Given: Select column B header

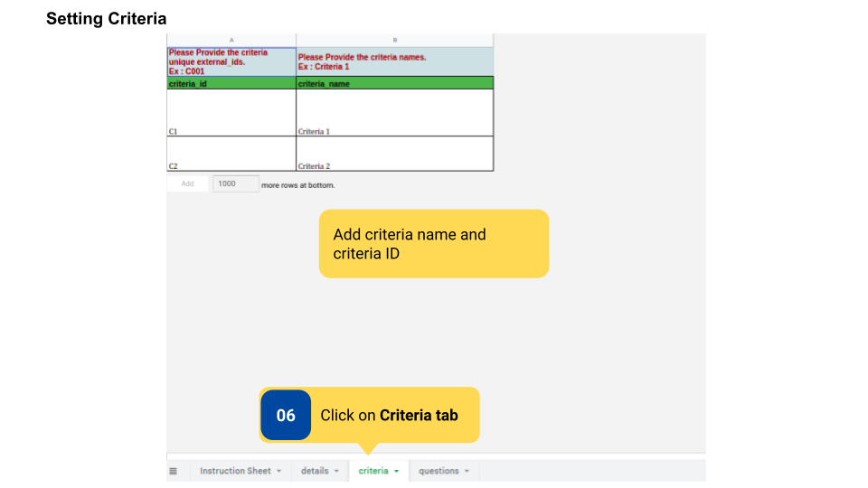Looking at the screenshot, I should (395, 40).
